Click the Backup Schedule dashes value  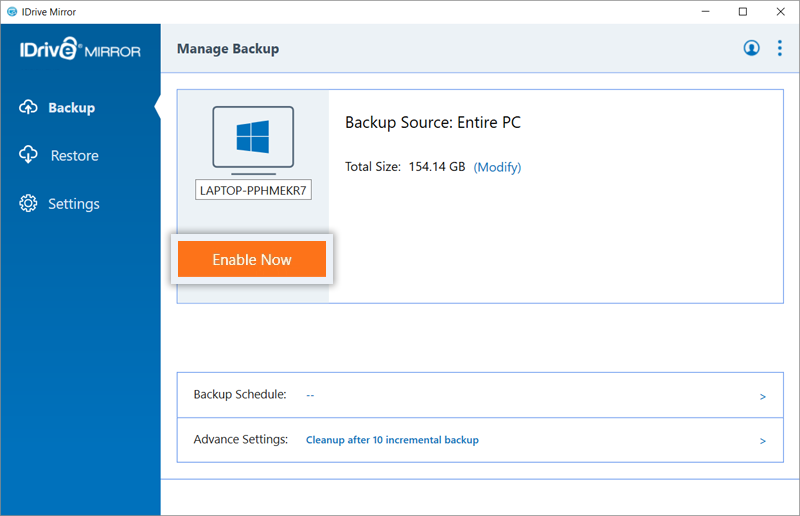(310, 395)
